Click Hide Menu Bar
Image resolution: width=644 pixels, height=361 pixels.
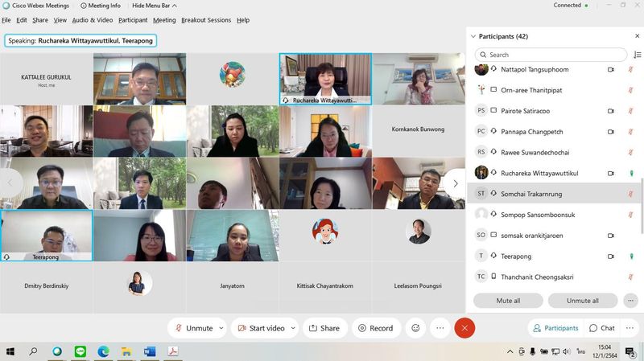pyautogui.click(x=151, y=6)
